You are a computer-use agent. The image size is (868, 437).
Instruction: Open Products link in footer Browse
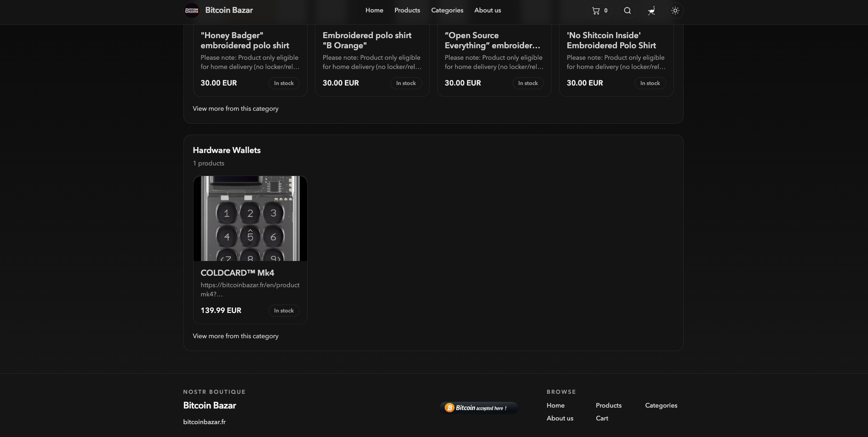click(x=609, y=405)
